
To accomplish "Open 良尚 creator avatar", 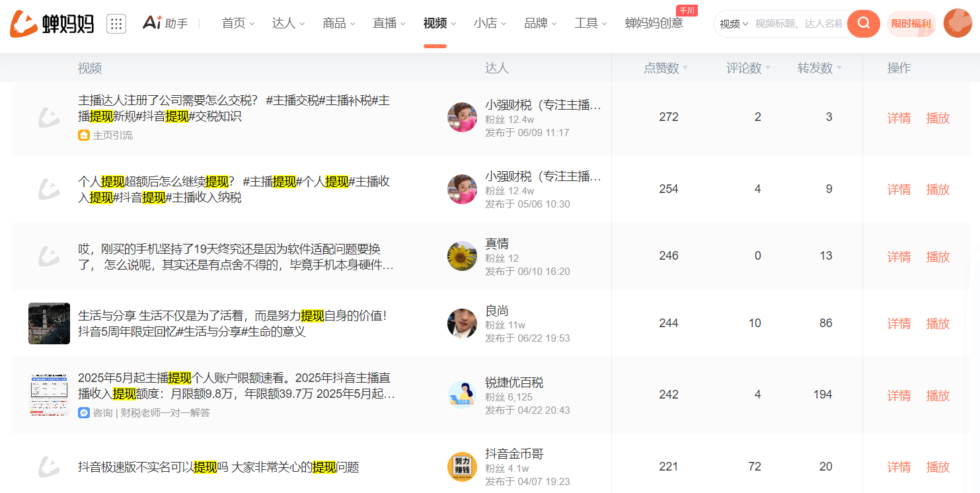I will pyautogui.click(x=462, y=323).
